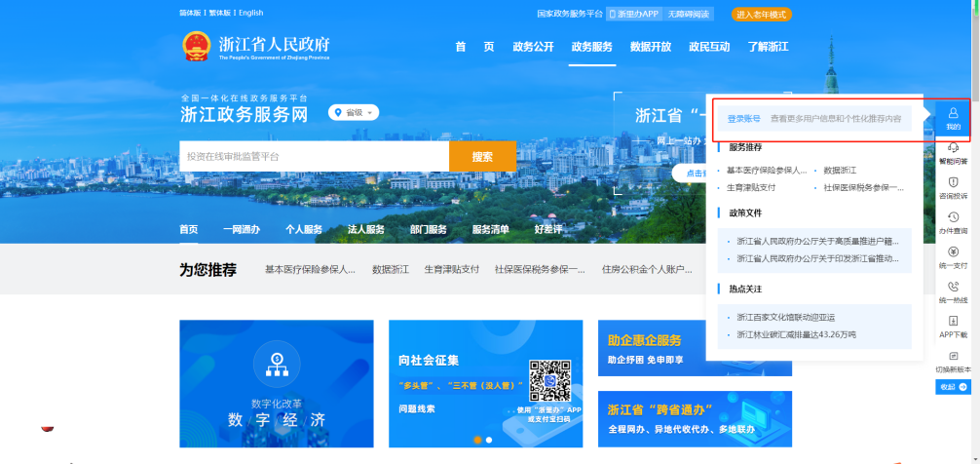Click the Zhejiang government national emblem logo
980x464 pixels.
pos(196,46)
